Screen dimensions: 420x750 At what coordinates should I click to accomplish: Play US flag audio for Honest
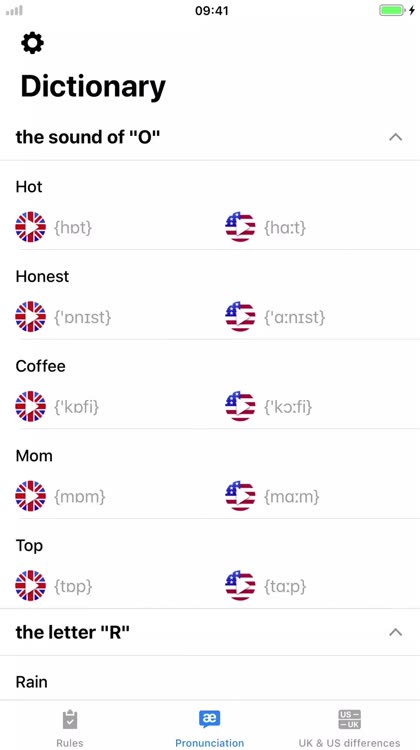coord(240,317)
